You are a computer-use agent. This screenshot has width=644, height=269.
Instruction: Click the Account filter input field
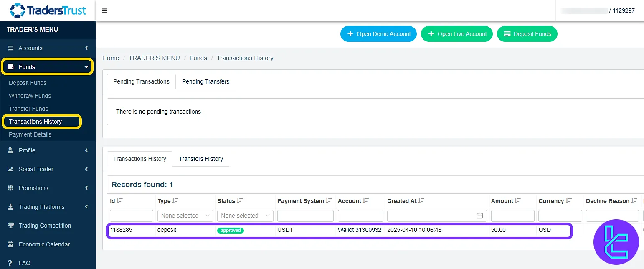click(360, 216)
